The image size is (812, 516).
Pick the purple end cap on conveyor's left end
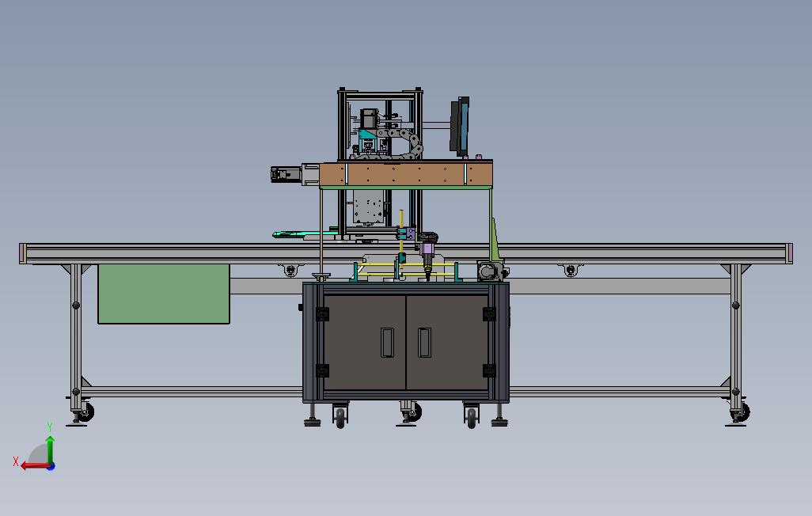(x=22, y=253)
